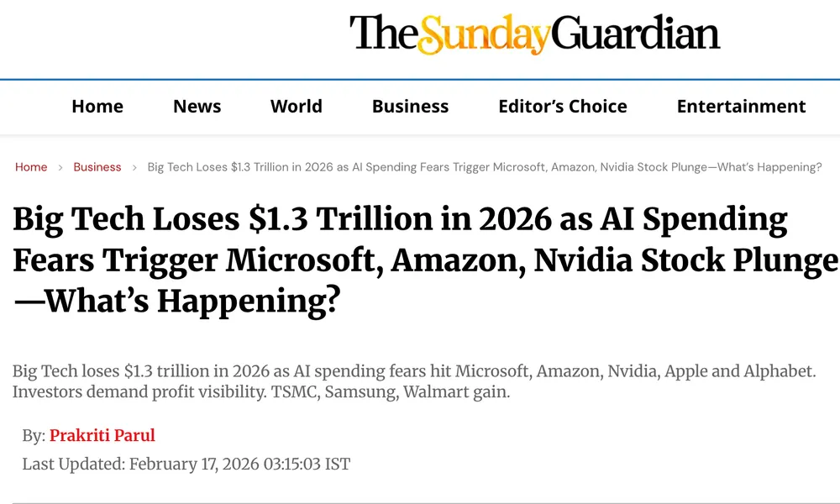
Task: Open the Home navigation menu item
Action: tap(97, 107)
